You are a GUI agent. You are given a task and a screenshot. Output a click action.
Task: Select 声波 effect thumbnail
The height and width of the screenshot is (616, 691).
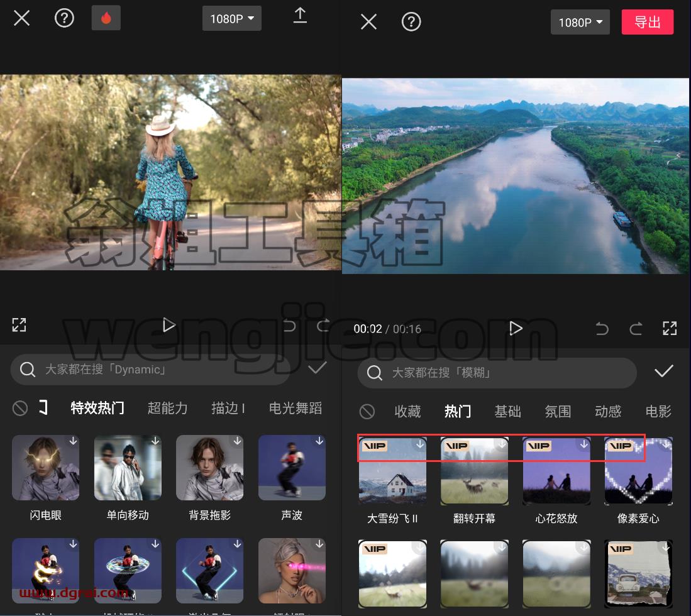pos(292,468)
